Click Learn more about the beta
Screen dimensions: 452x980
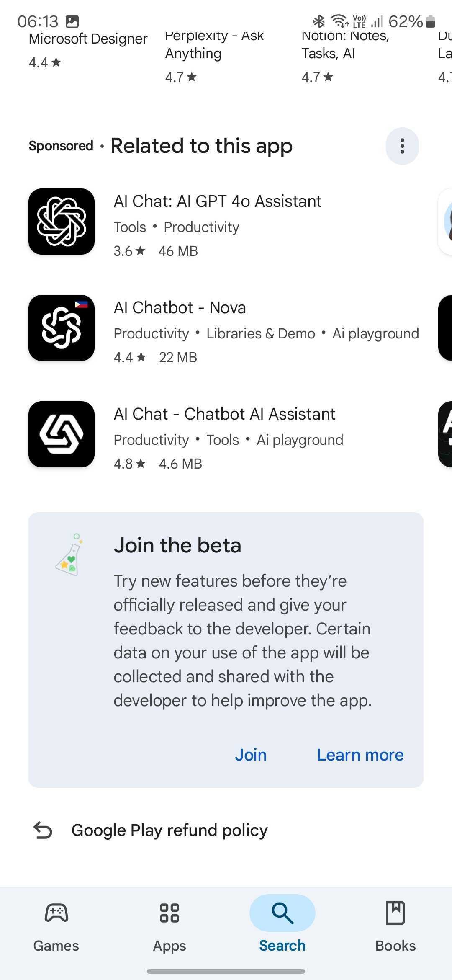[360, 755]
